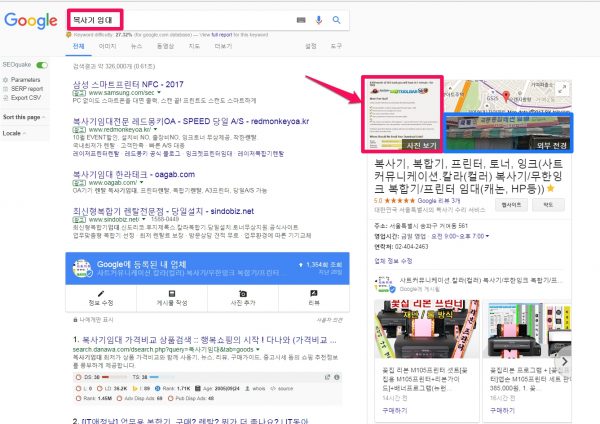600x424 pixels.
Task: Click the 게시물 작성 icon
Action: click(172, 294)
